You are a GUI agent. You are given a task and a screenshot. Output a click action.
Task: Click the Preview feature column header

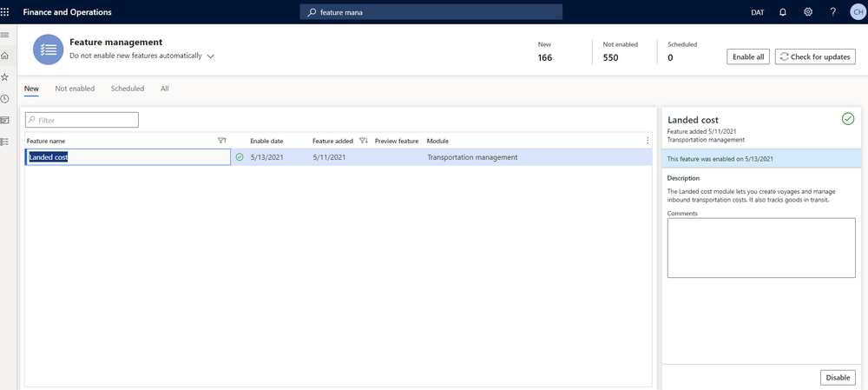[397, 141]
